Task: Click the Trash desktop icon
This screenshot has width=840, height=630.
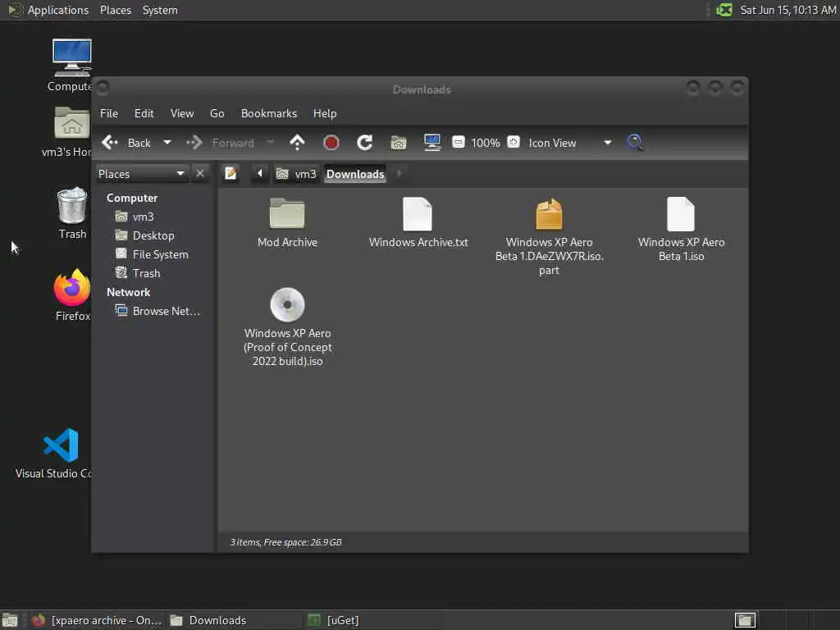Action: coord(72,212)
